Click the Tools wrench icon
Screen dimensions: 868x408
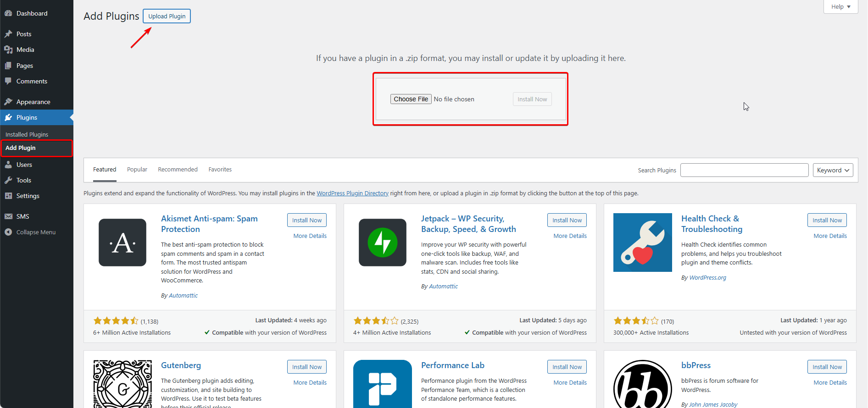click(x=8, y=180)
